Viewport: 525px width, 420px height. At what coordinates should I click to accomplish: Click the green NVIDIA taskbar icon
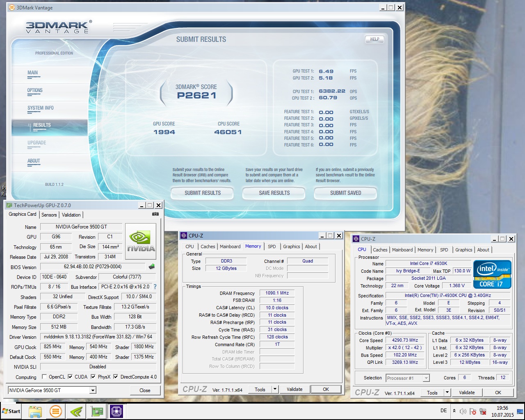pyautogui.click(x=76, y=411)
